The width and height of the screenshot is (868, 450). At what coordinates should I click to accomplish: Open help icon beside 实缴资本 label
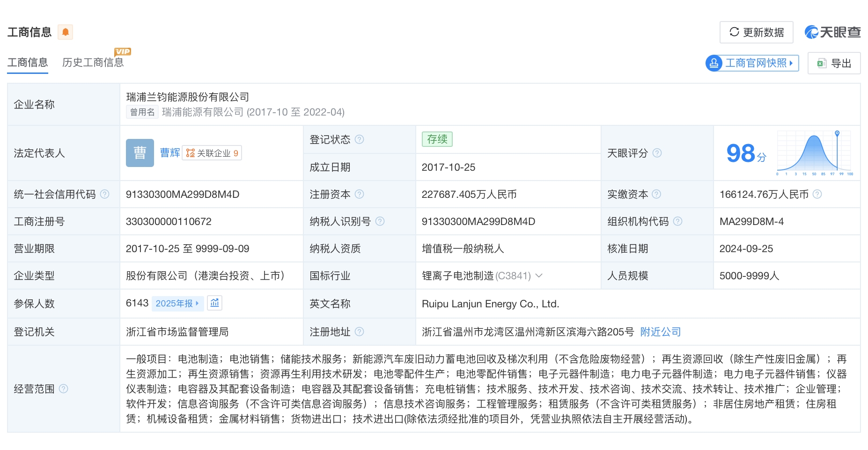point(656,194)
